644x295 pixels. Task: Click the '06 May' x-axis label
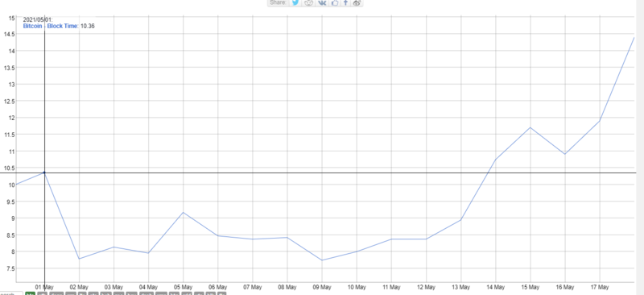pos(217,287)
